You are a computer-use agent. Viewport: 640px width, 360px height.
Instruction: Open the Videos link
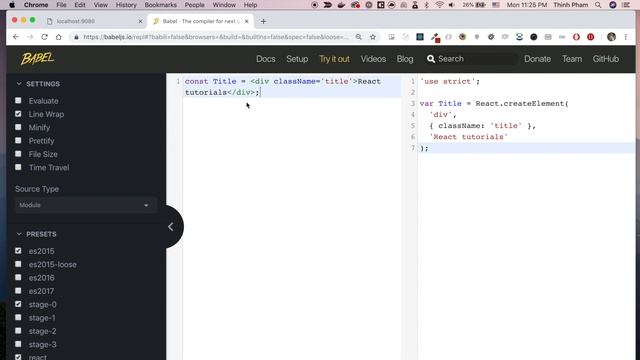373,59
